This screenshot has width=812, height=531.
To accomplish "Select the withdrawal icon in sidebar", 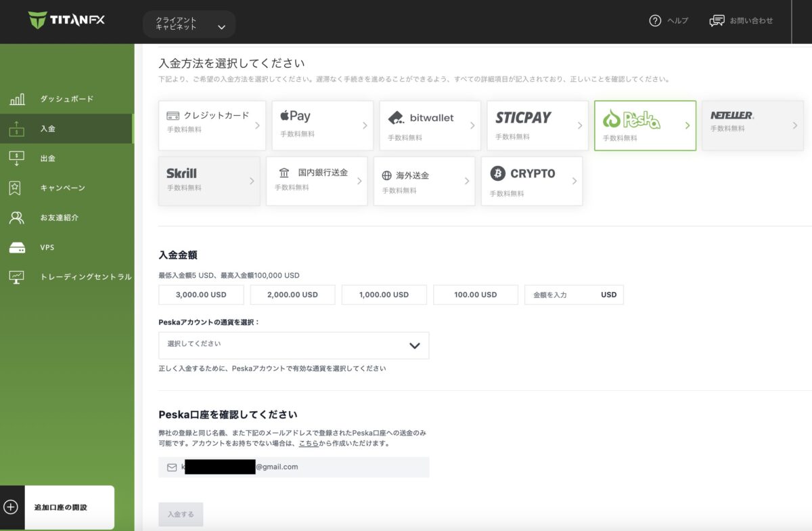I will (17, 158).
